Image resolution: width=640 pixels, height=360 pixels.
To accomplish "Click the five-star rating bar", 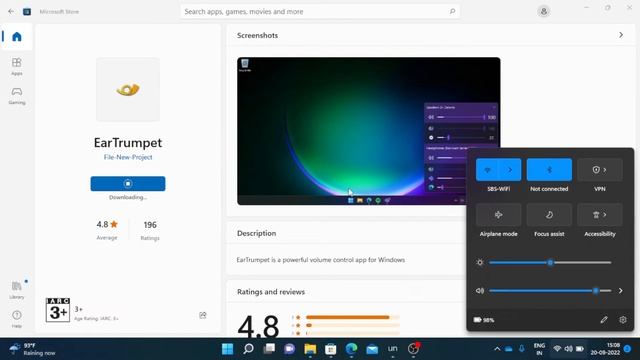I will (x=352, y=317).
